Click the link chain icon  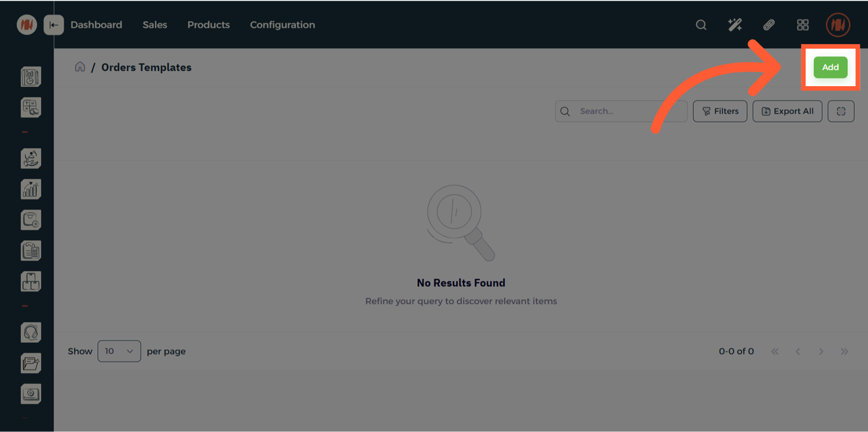(768, 25)
